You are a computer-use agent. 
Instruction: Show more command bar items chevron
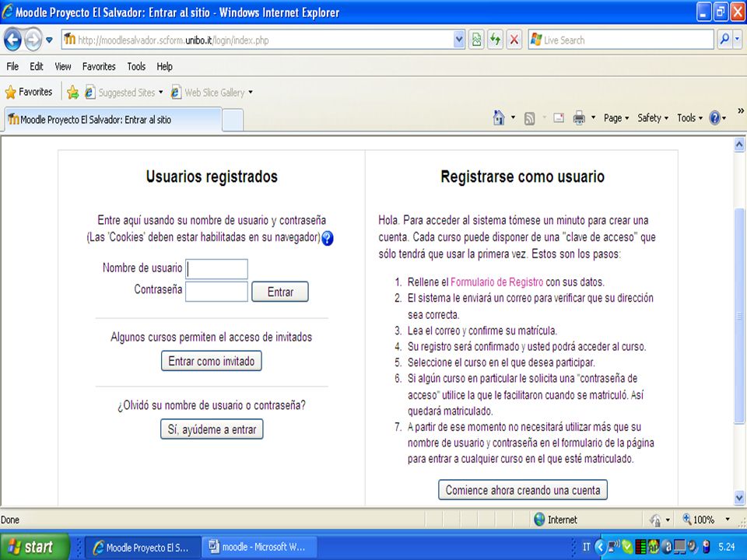(x=741, y=111)
